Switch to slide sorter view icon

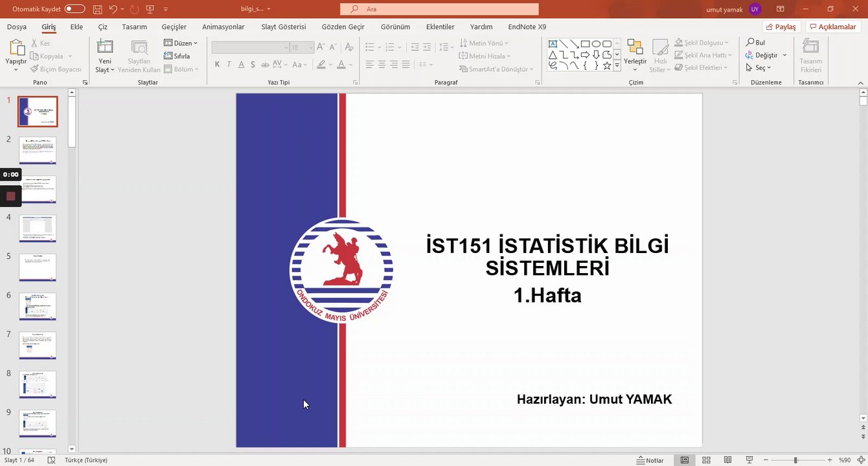[706, 460]
